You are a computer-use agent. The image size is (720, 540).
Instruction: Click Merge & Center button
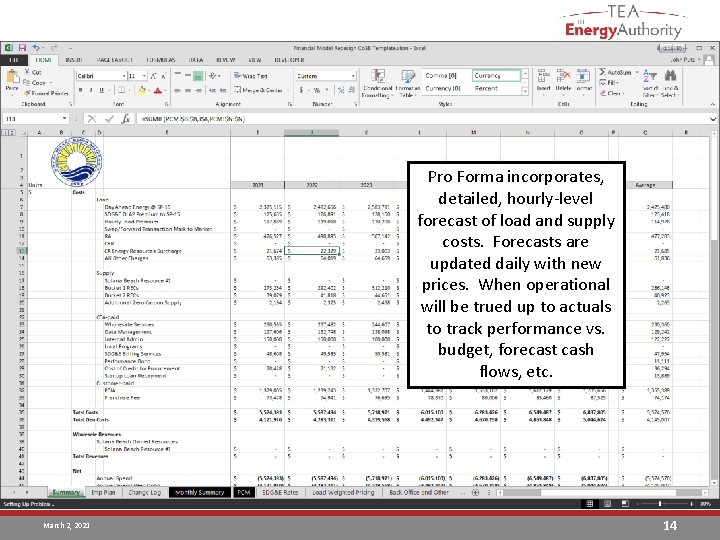click(x=259, y=90)
